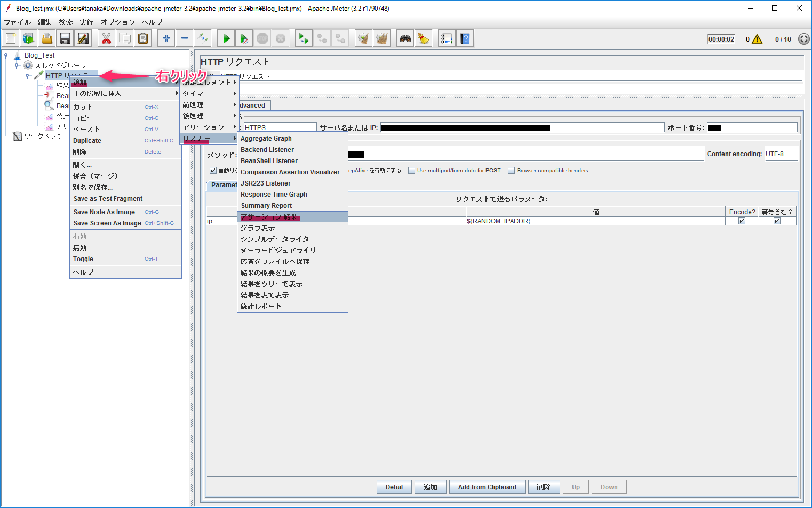This screenshot has height=508, width=812.
Task: Click the ${RANDOM_IPADDR} value cell
Action: pyautogui.click(x=595, y=221)
